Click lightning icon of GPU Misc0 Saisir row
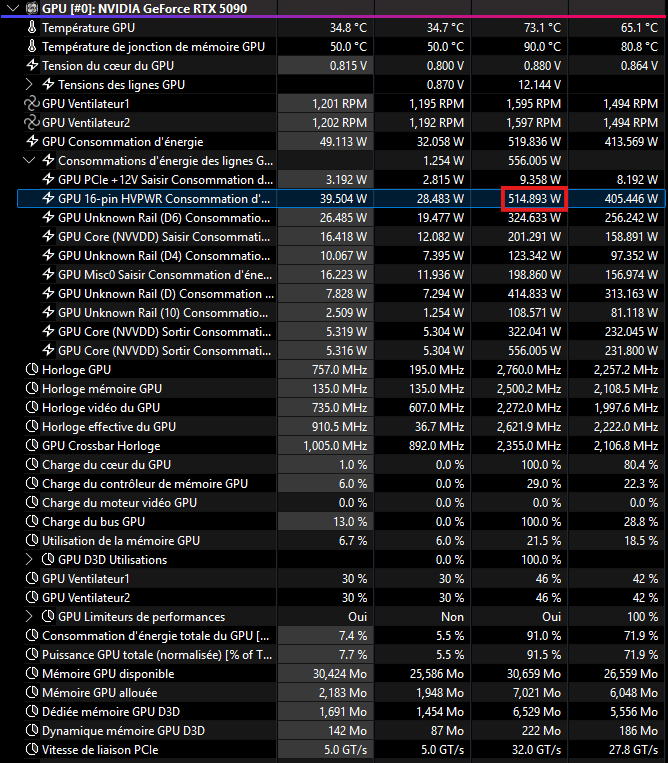The height and width of the screenshot is (763, 668). [48, 274]
